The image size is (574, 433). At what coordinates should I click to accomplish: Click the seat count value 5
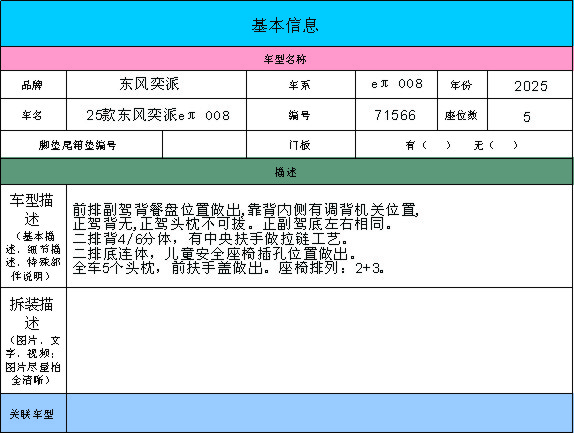[530, 115]
